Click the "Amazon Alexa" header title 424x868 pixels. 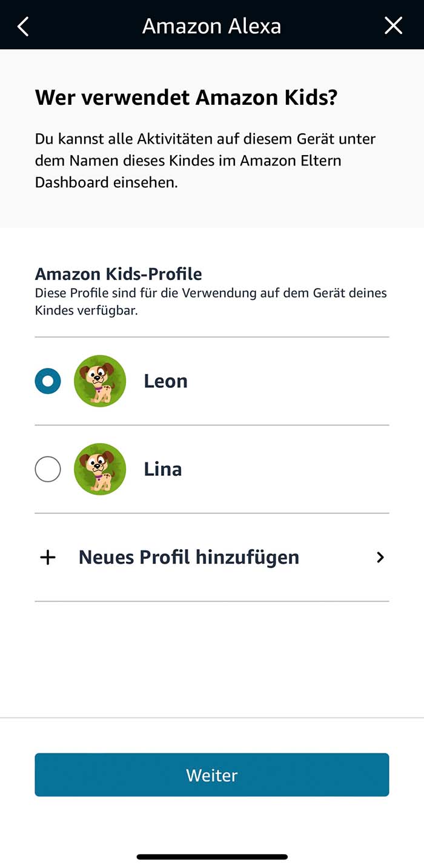tap(211, 26)
